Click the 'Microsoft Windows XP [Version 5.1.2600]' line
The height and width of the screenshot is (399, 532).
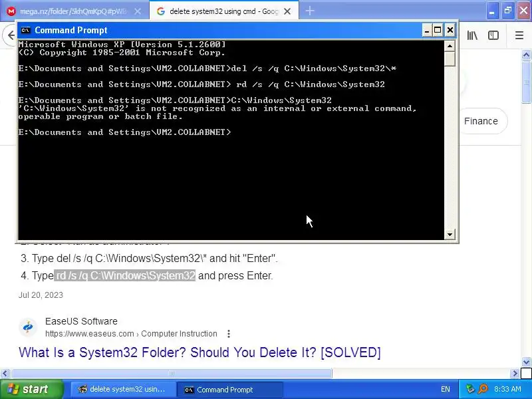coord(122,45)
